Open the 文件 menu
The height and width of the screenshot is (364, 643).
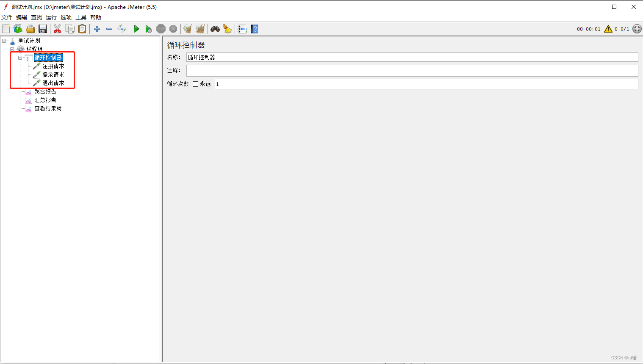[7, 17]
